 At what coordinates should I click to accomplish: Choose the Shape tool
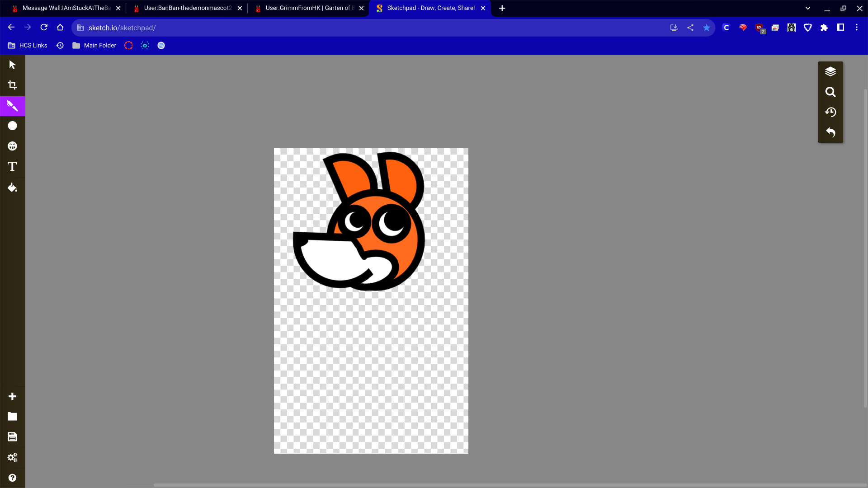point(12,126)
